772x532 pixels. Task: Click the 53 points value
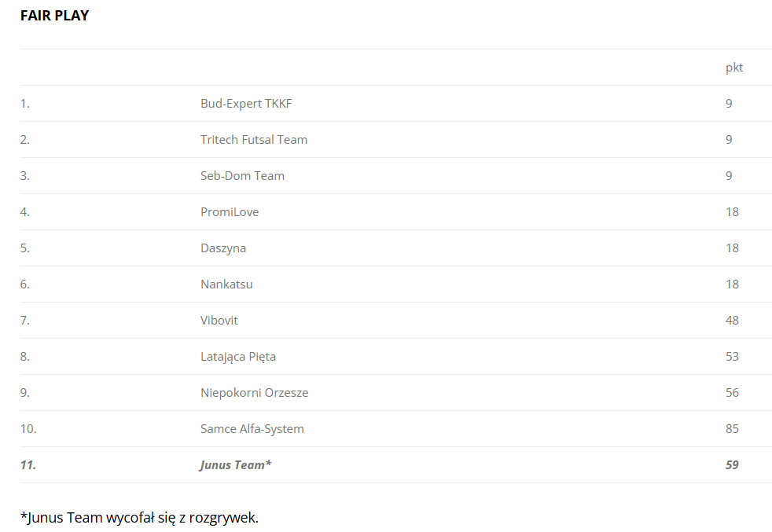point(732,357)
